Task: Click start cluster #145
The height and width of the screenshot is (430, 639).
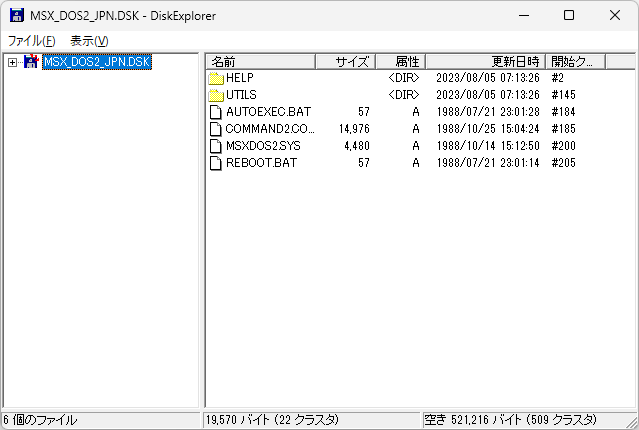Action: click(563, 95)
